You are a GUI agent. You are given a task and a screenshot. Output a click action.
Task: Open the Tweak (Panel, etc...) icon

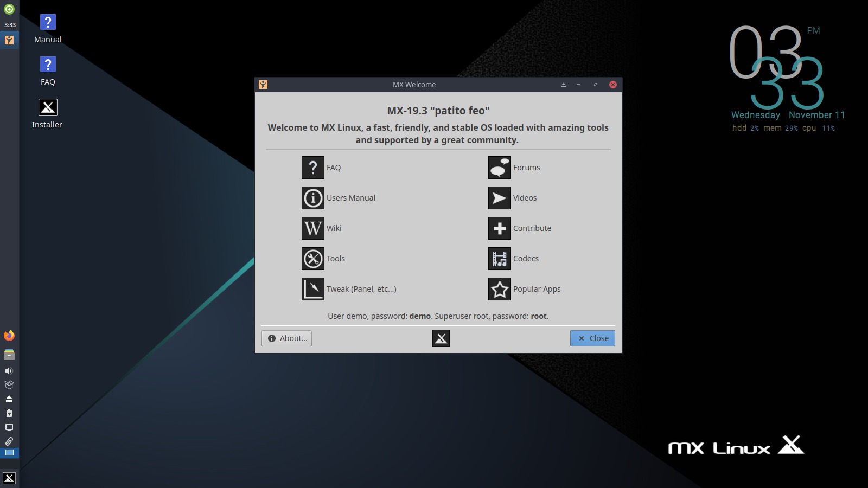(313, 289)
